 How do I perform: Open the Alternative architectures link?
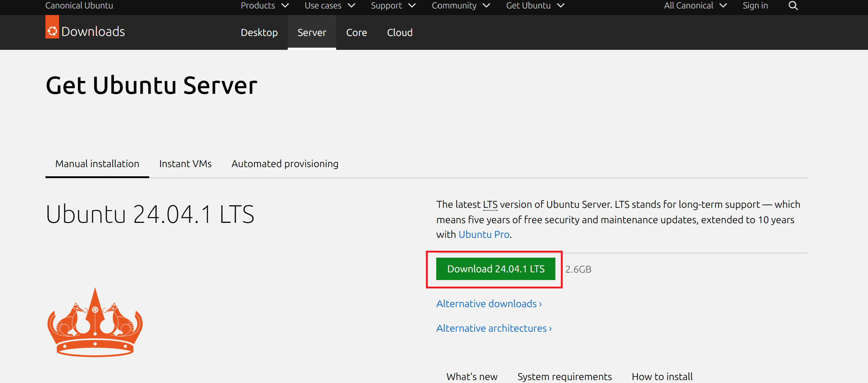pyautogui.click(x=494, y=328)
